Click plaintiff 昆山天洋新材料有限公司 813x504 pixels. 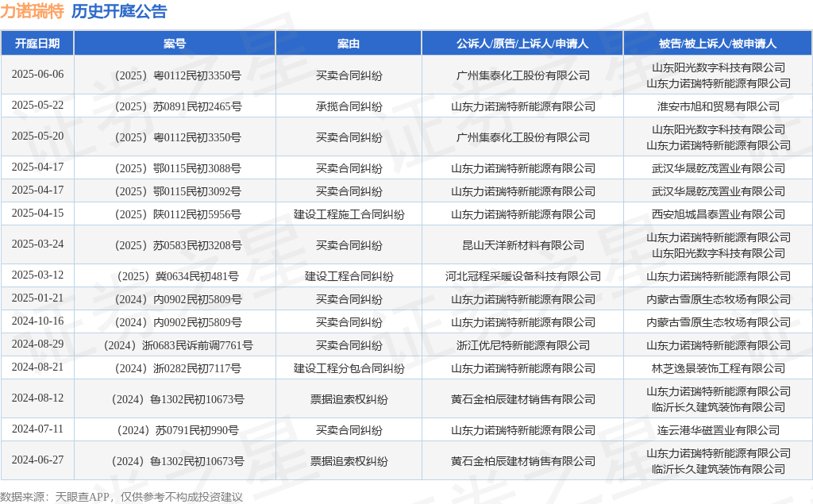pos(522,245)
